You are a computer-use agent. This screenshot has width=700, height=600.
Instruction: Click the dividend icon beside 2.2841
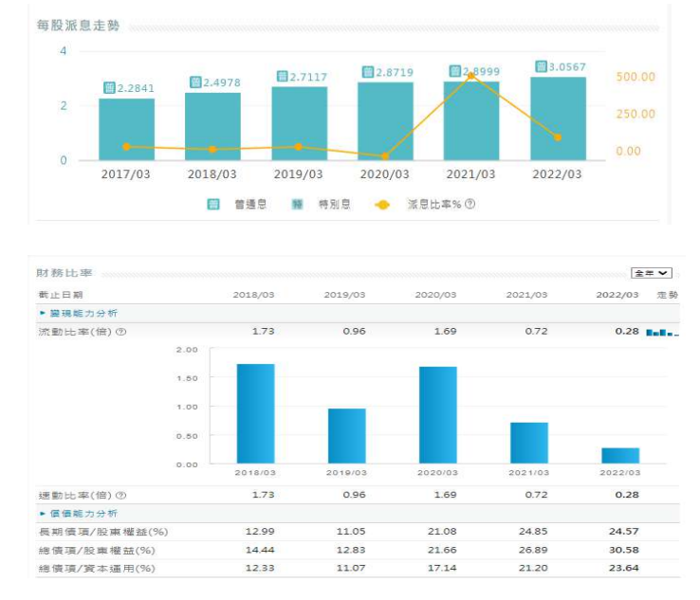109,88
